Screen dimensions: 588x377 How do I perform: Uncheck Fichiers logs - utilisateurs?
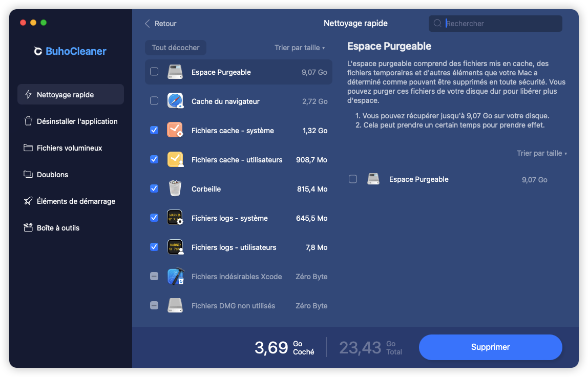tap(154, 247)
